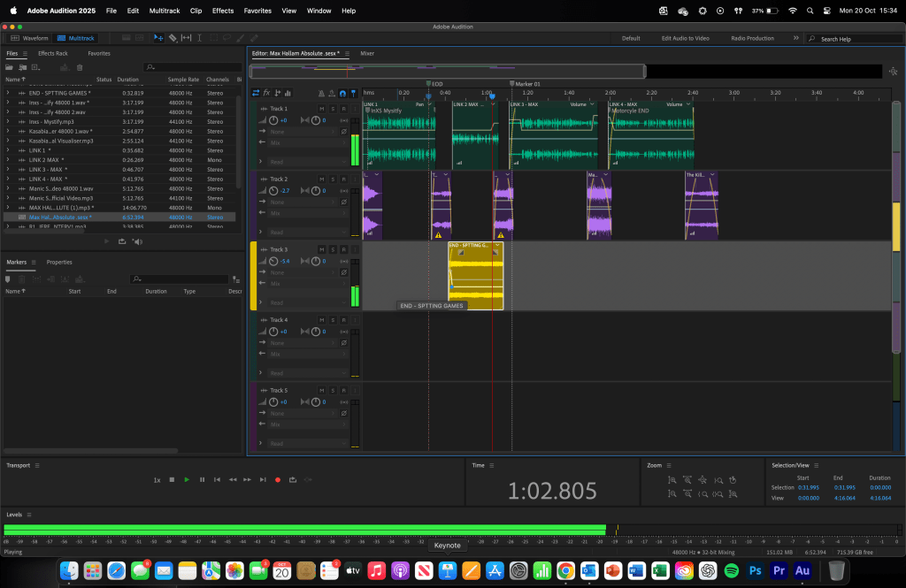Click the Time Selection tool
The image size is (906, 588).
(200, 38)
